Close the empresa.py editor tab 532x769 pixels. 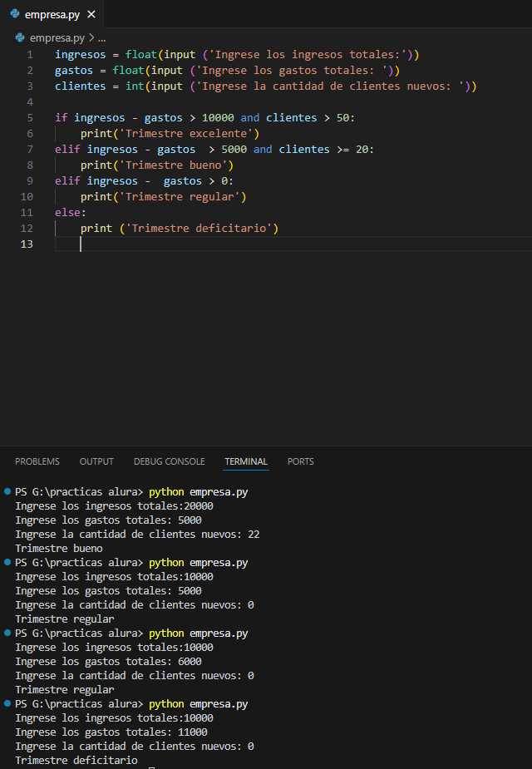click(x=91, y=15)
